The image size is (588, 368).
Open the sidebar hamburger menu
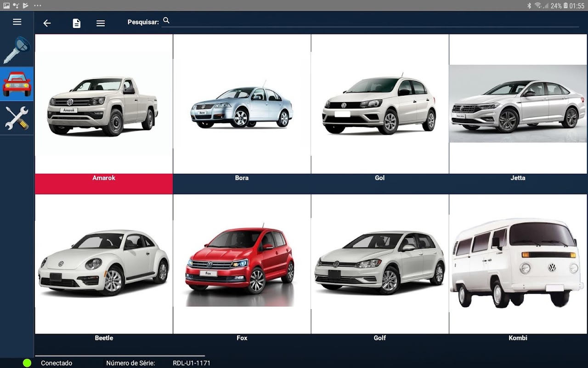click(x=17, y=22)
